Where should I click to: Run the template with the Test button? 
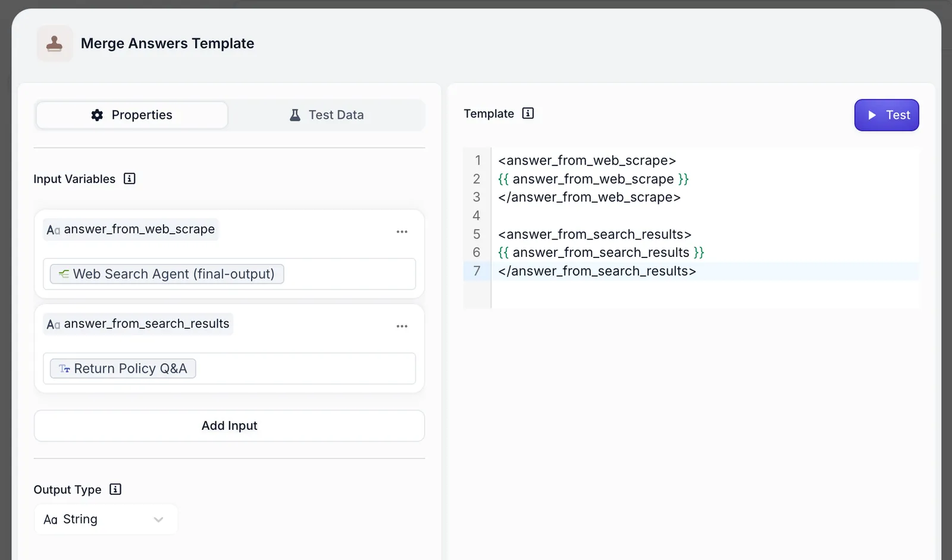tap(887, 115)
